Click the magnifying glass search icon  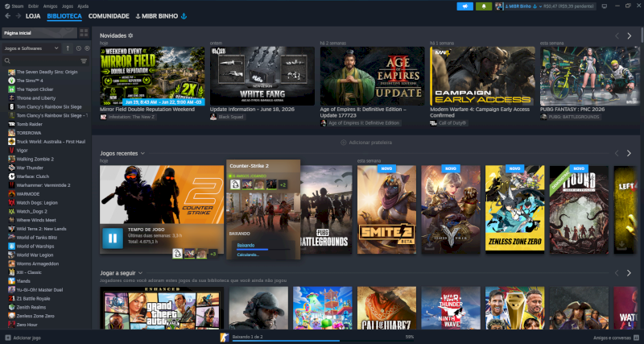[7, 61]
